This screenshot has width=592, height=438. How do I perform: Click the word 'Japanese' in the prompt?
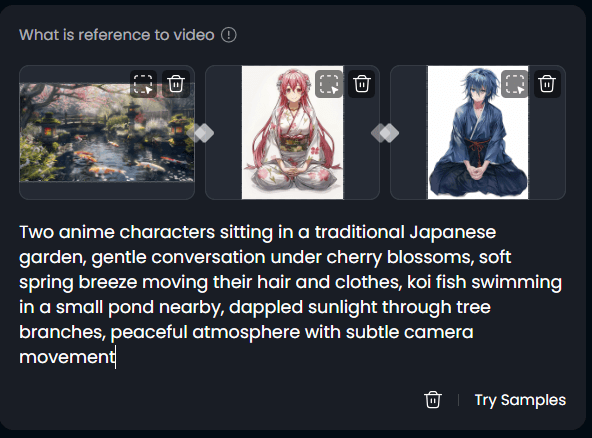click(x=453, y=233)
